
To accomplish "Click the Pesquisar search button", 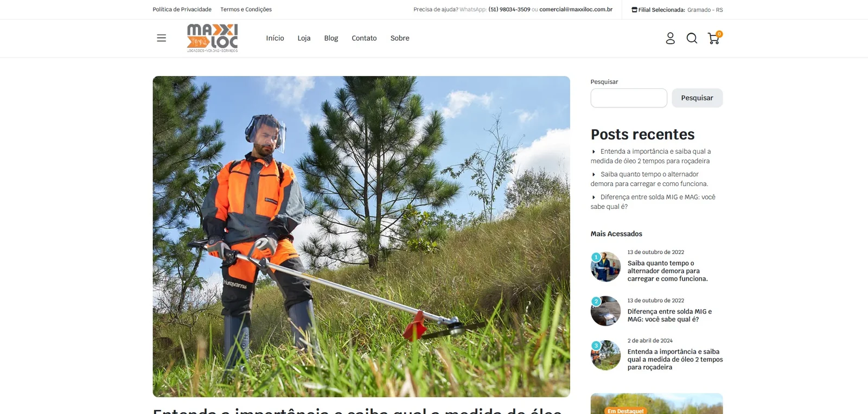I will pyautogui.click(x=697, y=98).
